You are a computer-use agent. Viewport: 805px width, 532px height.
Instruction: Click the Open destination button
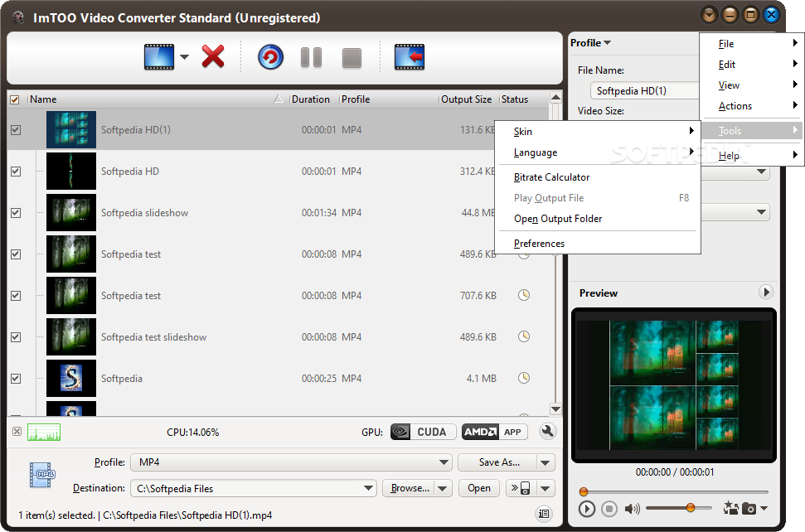pos(478,488)
